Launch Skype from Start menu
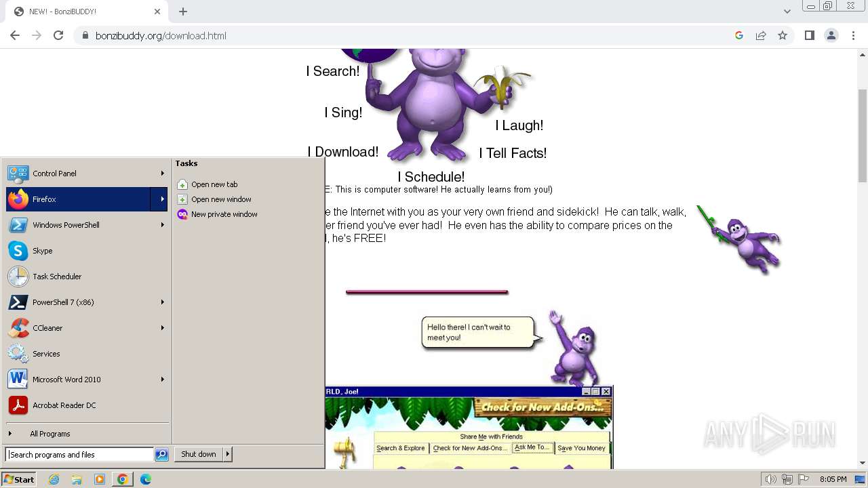The height and width of the screenshot is (488, 868). [x=87, y=251]
